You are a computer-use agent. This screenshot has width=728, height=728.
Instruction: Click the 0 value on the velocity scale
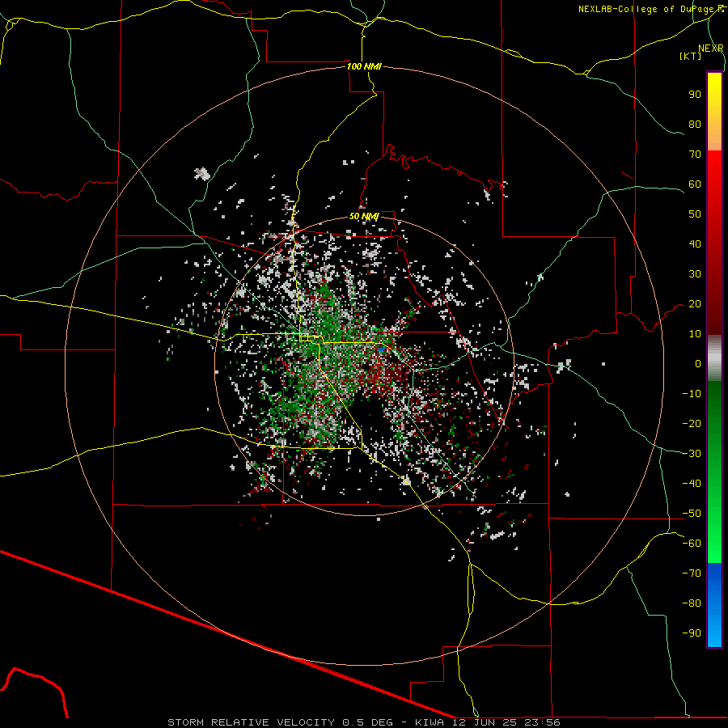click(x=698, y=364)
